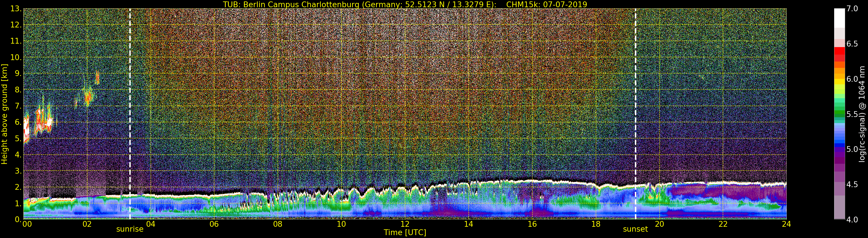Click the chart title mentioning Berlin Campus Charlottenburg
868x238 pixels.
(405, 4)
